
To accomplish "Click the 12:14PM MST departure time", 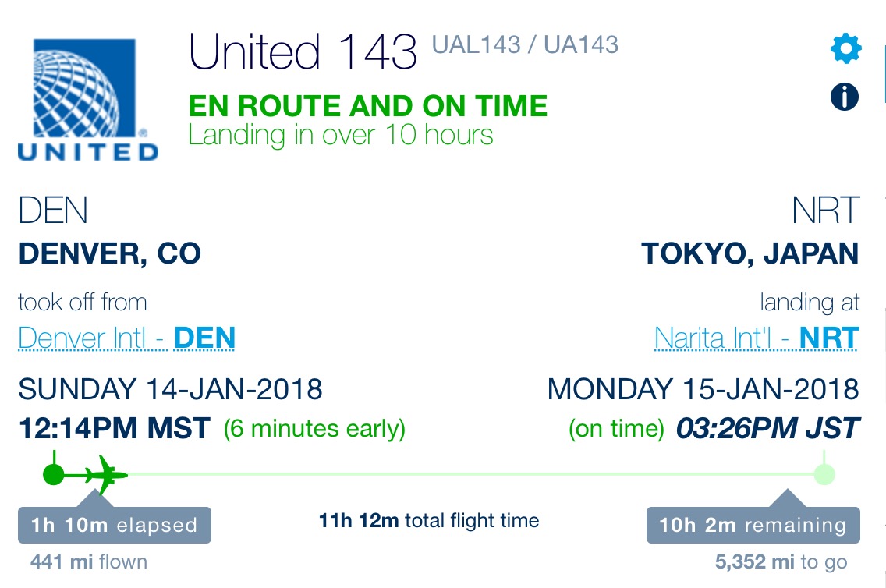I will pos(114,428).
